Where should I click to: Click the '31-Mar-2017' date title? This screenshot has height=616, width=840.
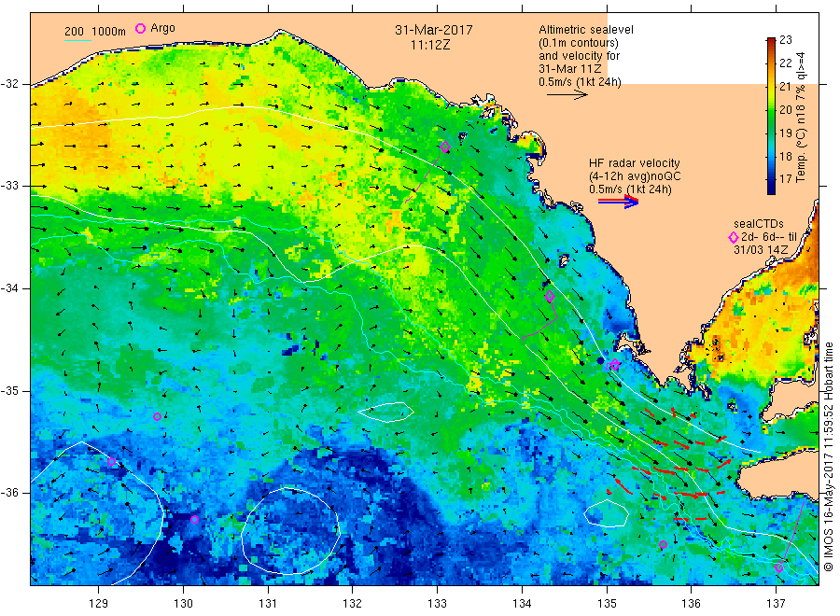click(x=434, y=30)
